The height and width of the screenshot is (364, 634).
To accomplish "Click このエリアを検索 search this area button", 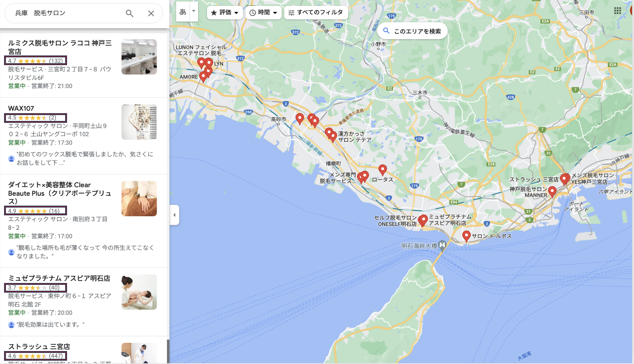I will tap(412, 31).
